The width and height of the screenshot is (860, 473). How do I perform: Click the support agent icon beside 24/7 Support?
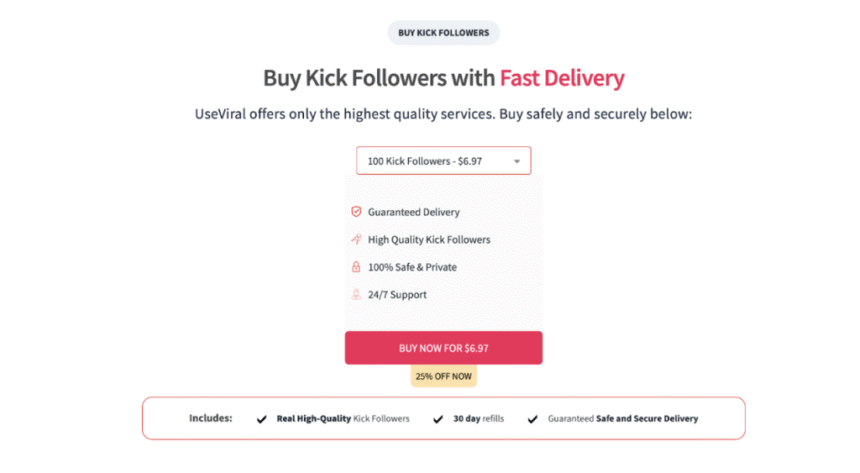pos(355,295)
